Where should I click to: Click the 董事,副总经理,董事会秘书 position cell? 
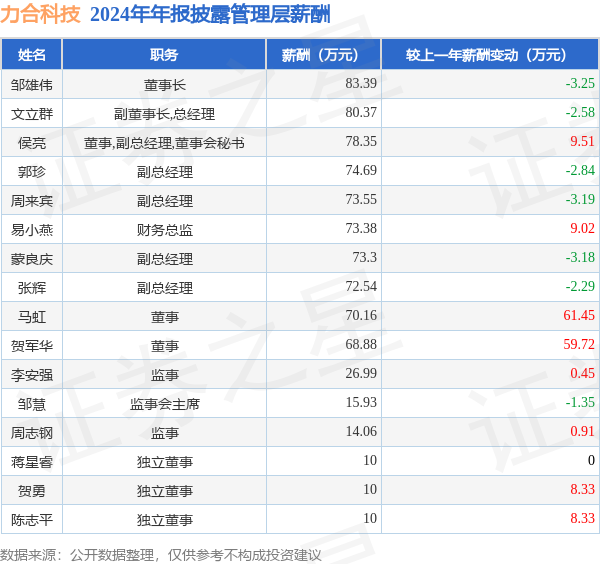pos(164,143)
